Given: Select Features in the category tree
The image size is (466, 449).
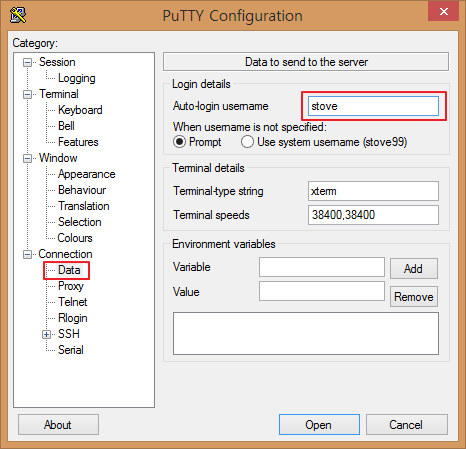Looking at the screenshot, I should (78, 142).
